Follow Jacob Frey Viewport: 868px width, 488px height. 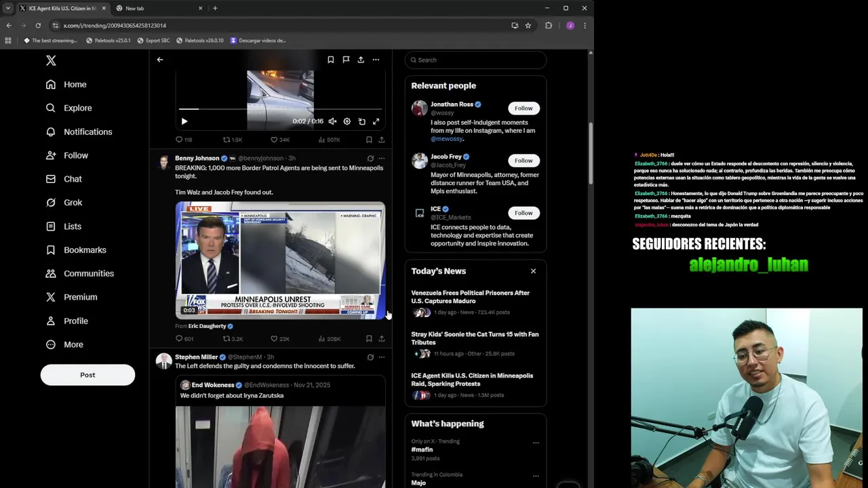[x=524, y=161]
